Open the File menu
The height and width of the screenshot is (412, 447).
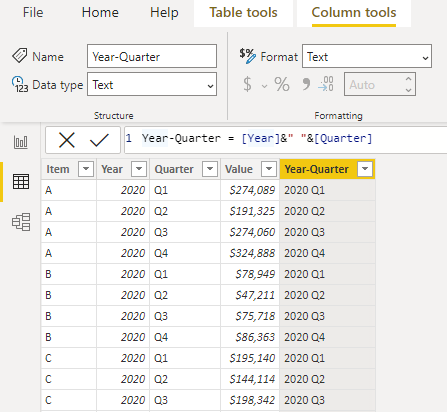coord(33,13)
